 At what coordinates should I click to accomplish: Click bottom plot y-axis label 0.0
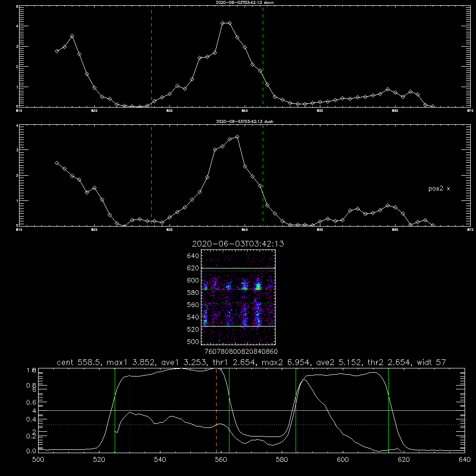31,451
